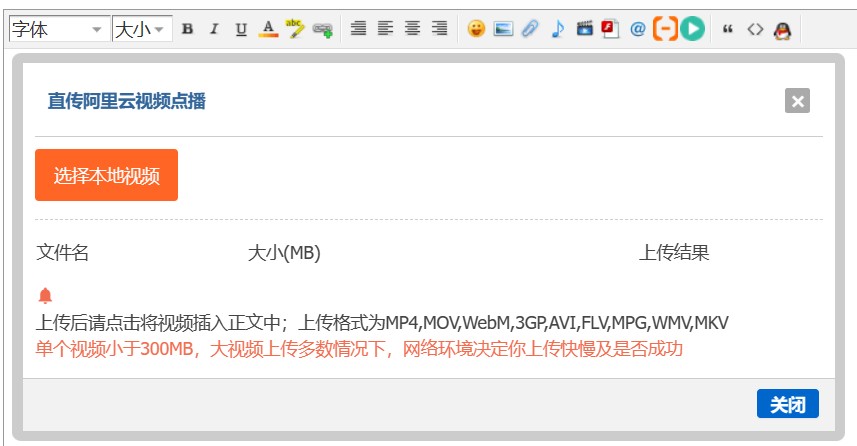This screenshot has width=857, height=446.
Task: Click the 大小(MB) column header
Action: [284, 253]
